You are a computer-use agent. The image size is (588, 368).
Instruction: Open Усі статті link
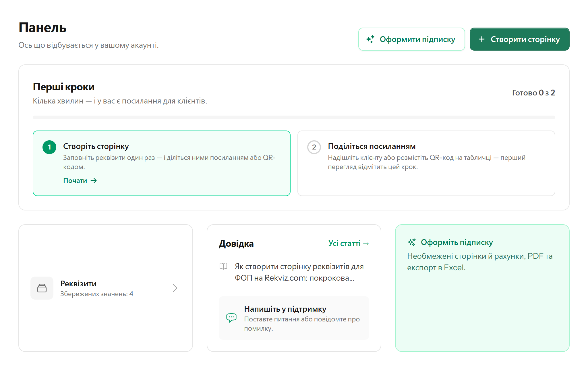[349, 244]
